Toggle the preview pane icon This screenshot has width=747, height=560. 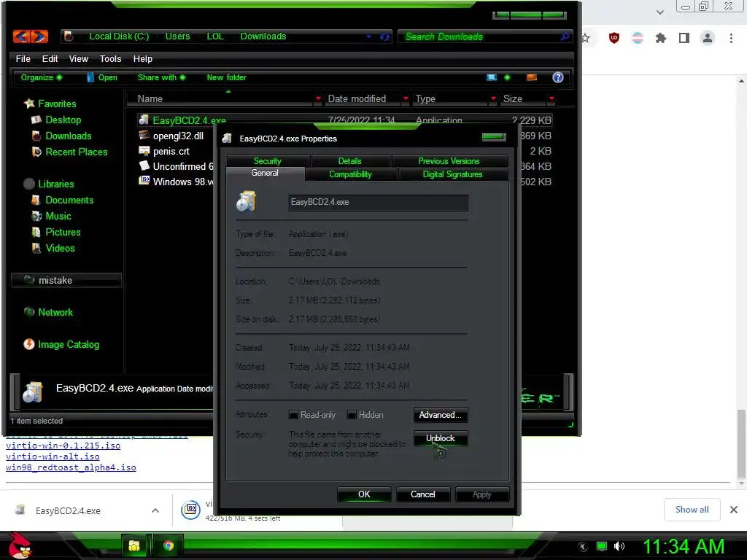(532, 77)
